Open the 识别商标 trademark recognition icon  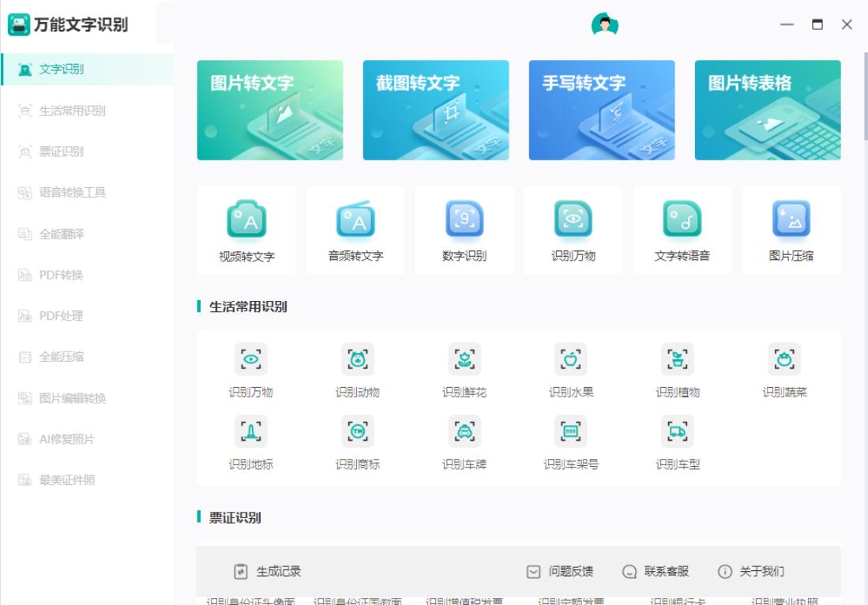click(357, 429)
